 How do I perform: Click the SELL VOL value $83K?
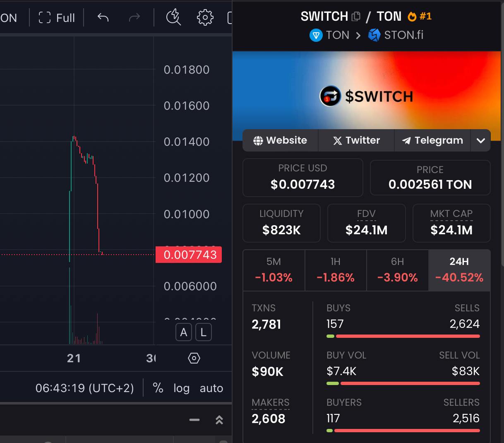466,371
